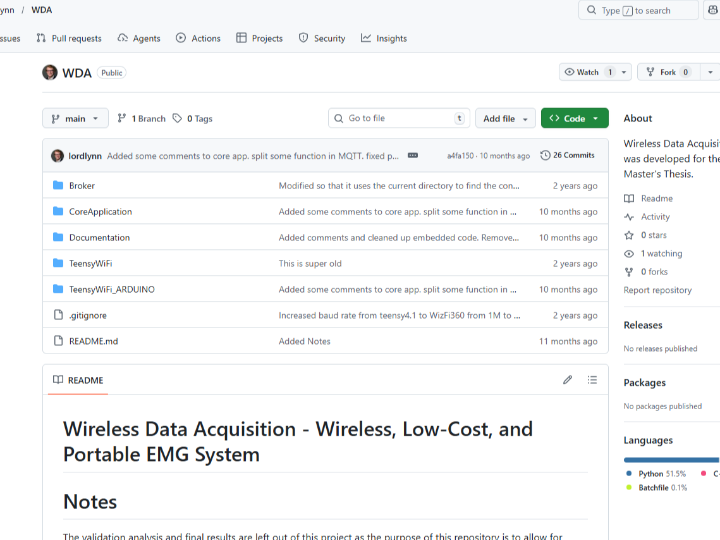Image resolution: width=720 pixels, height=540 pixels.
Task: Expand commit message ellipsis button
Action: (x=413, y=156)
